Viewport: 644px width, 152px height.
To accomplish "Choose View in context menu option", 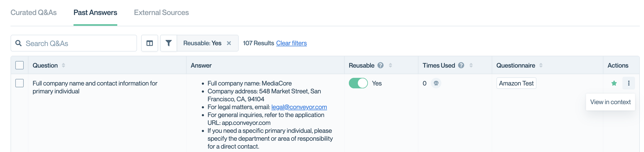I will pos(610,102).
